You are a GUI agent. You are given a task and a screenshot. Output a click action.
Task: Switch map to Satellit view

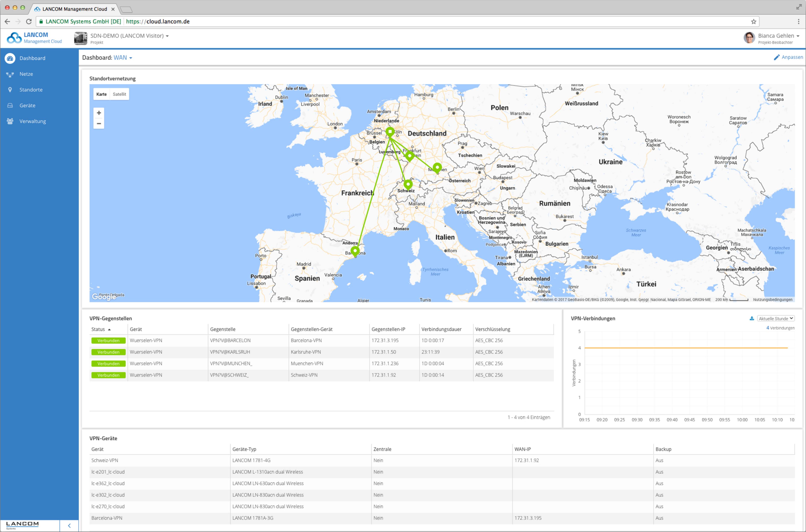(119, 94)
